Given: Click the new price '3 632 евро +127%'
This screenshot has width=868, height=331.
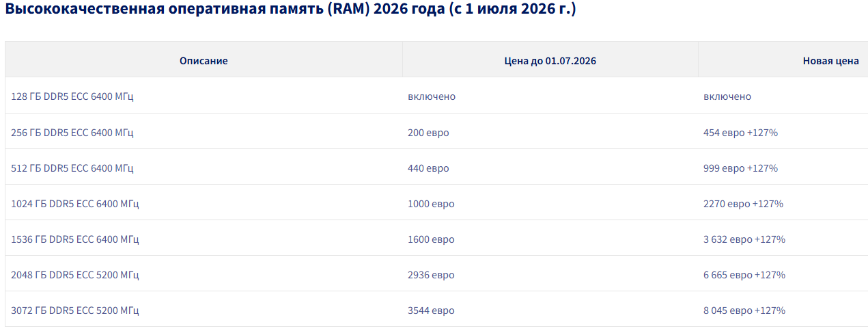Looking at the screenshot, I should (x=744, y=239).
